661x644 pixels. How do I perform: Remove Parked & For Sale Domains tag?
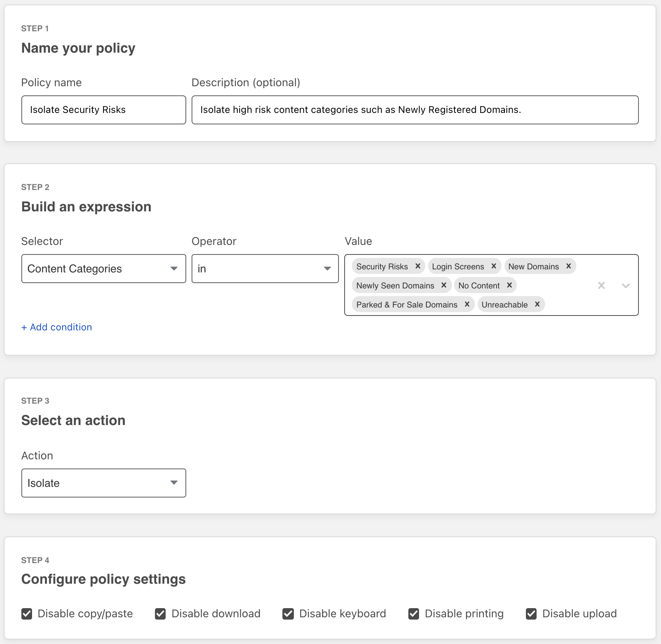pyautogui.click(x=467, y=304)
